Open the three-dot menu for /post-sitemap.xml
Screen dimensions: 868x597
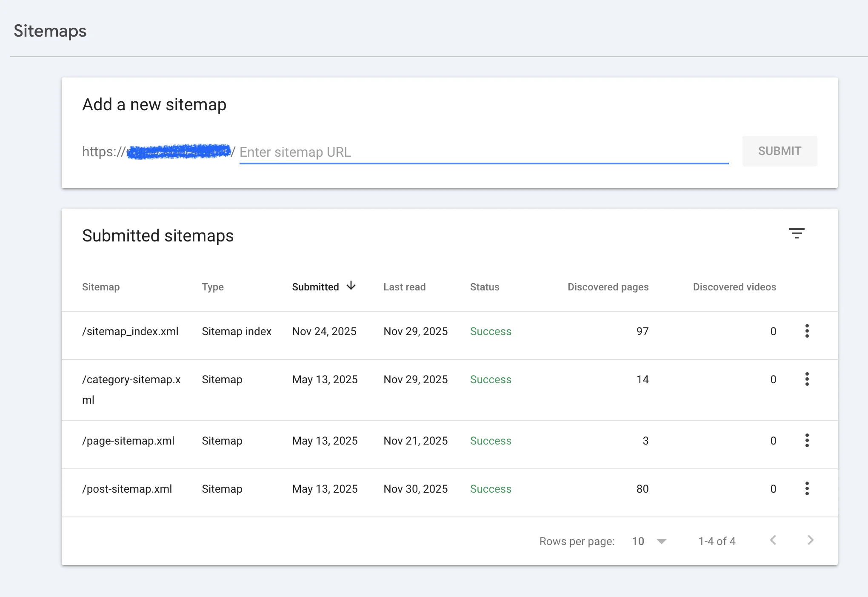[x=807, y=489]
